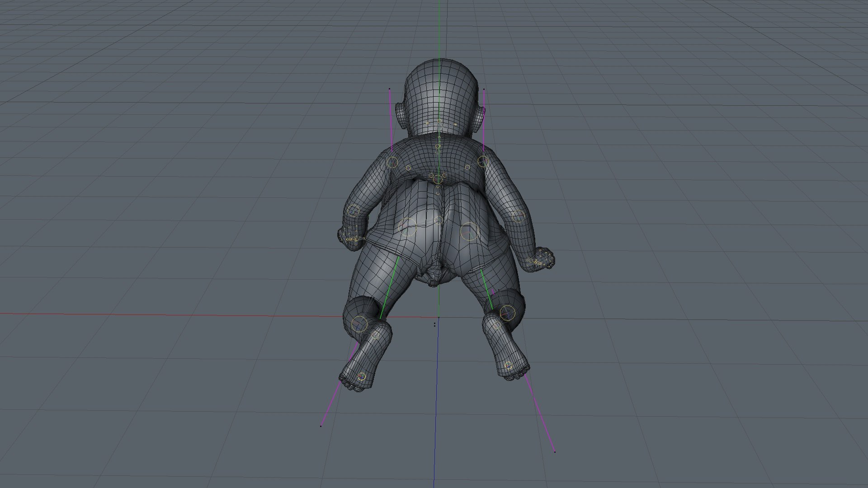
Task: Select the large right hip joint circle
Action: 469,232
